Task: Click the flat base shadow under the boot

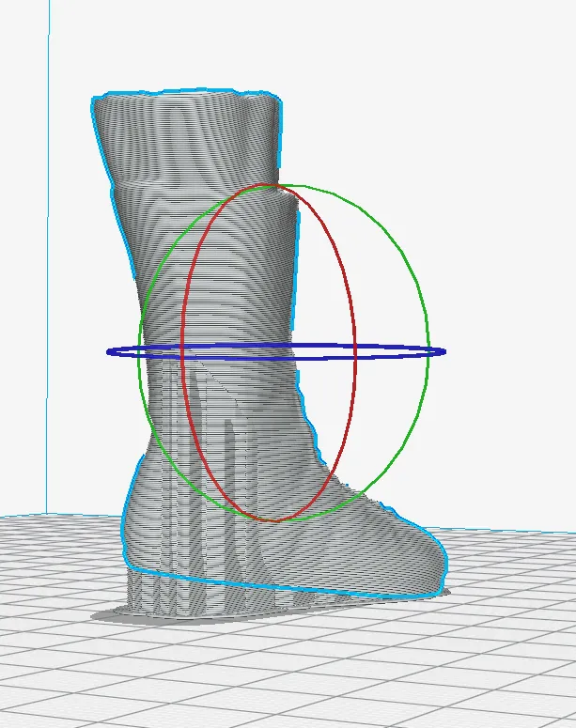Action: pyautogui.click(x=188, y=613)
